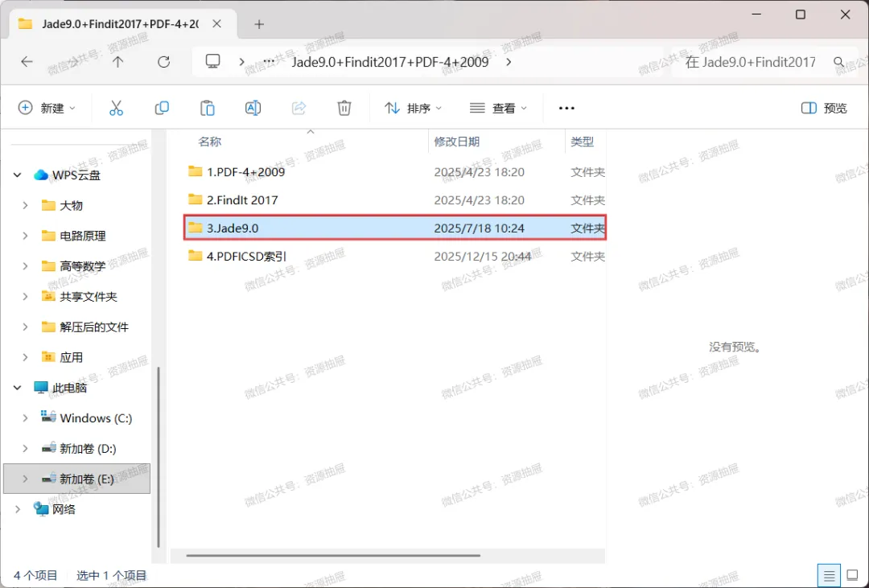
Task: Select 解压后的文件 in sidebar
Action: tap(85, 327)
